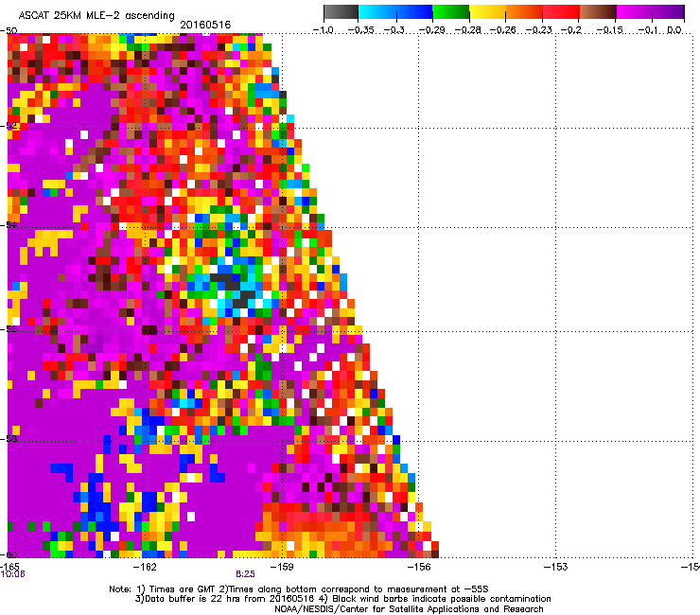Click the gray segment of the color bar
This screenshot has height=615, width=700.
coord(341,12)
